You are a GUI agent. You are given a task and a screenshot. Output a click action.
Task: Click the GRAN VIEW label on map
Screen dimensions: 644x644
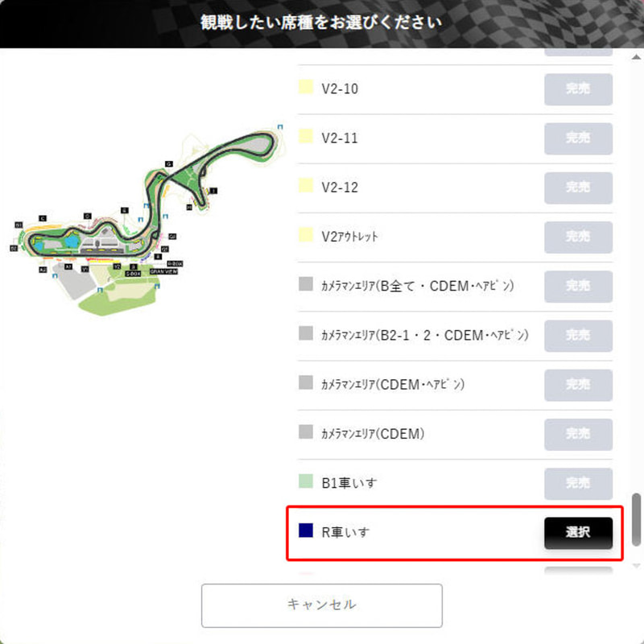[x=163, y=271]
